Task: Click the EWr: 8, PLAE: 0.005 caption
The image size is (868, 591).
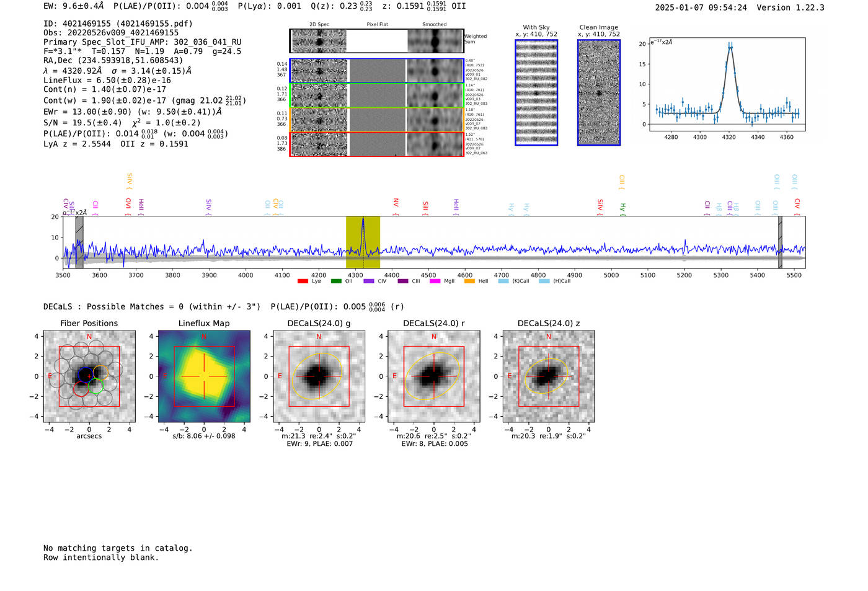Action: pyautogui.click(x=434, y=444)
